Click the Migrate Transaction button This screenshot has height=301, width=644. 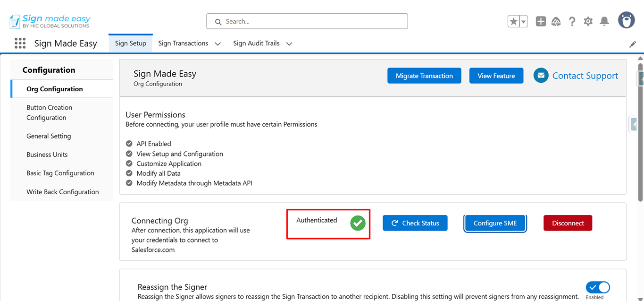424,76
